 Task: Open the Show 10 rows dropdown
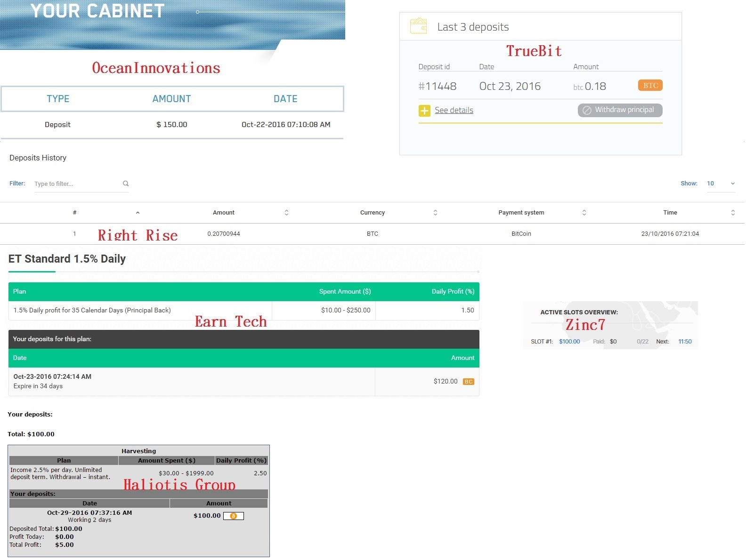(721, 184)
